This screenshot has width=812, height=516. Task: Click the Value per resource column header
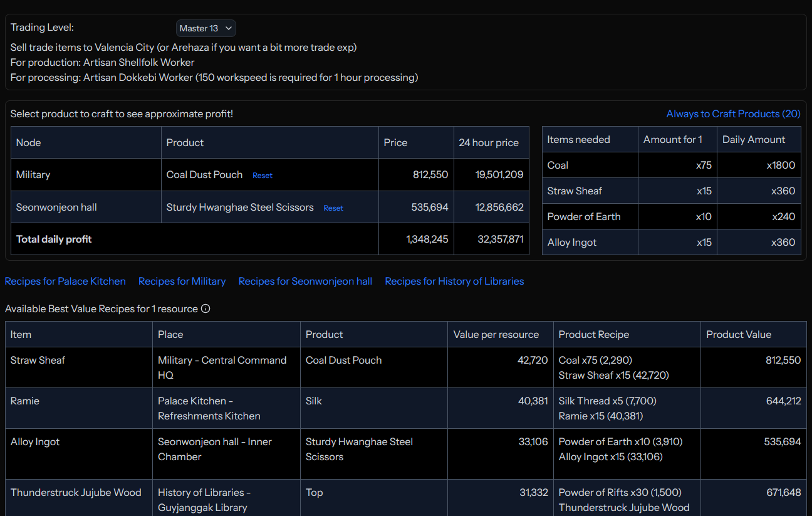tap(496, 334)
